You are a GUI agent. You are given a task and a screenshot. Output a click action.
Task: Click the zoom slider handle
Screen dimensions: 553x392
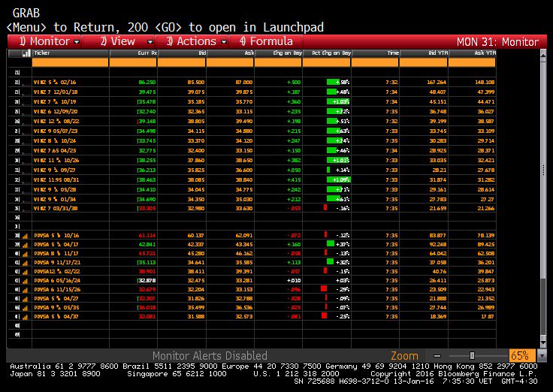pyautogui.click(x=472, y=356)
